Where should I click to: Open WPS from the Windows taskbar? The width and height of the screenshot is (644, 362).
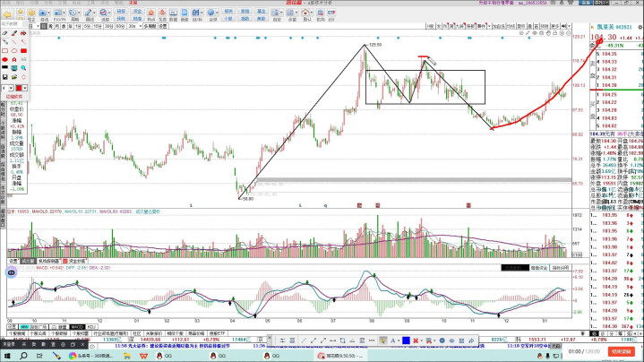[x=143, y=355]
